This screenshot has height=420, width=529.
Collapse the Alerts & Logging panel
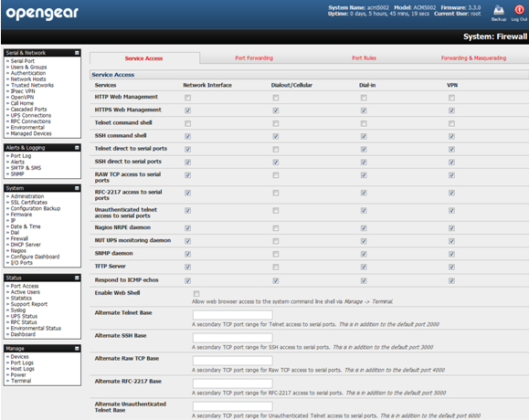[77, 148]
